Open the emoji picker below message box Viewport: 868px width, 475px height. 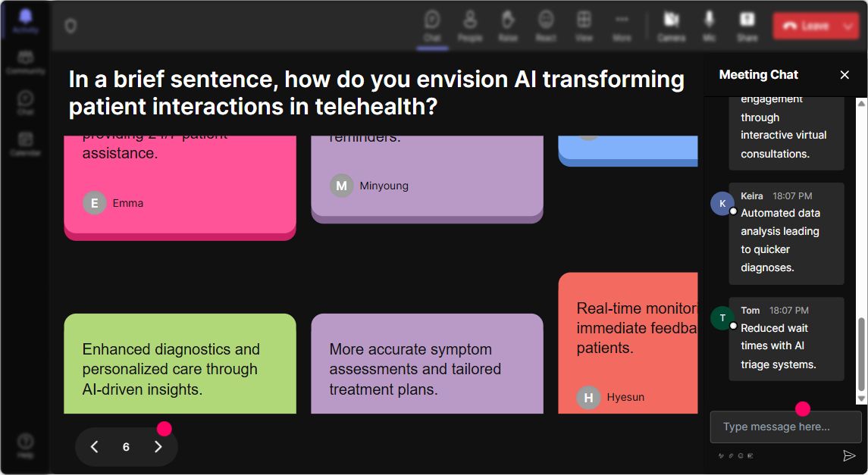pos(741,456)
